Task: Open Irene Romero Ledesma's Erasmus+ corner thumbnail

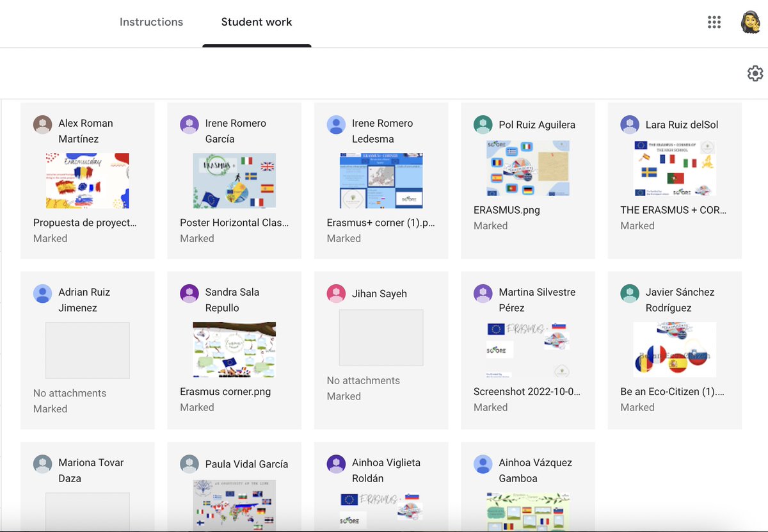Action: 381,181
